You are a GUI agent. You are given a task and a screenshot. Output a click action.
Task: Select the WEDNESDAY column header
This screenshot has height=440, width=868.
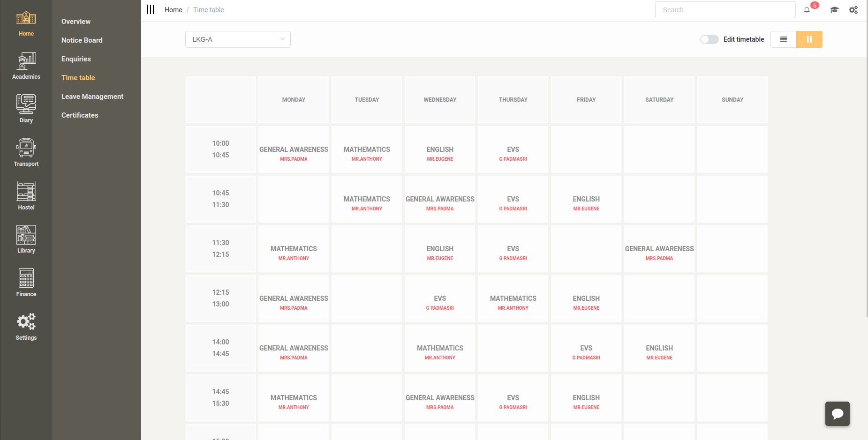(440, 100)
